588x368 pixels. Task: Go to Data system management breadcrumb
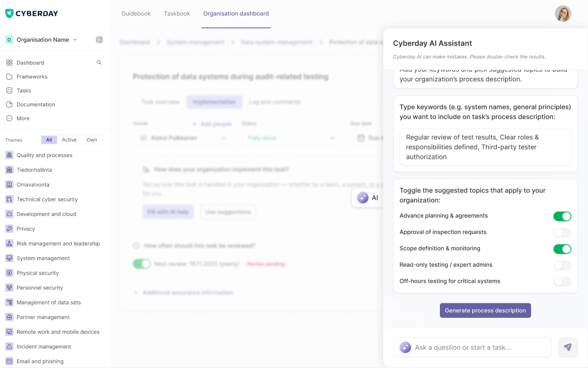tap(276, 42)
